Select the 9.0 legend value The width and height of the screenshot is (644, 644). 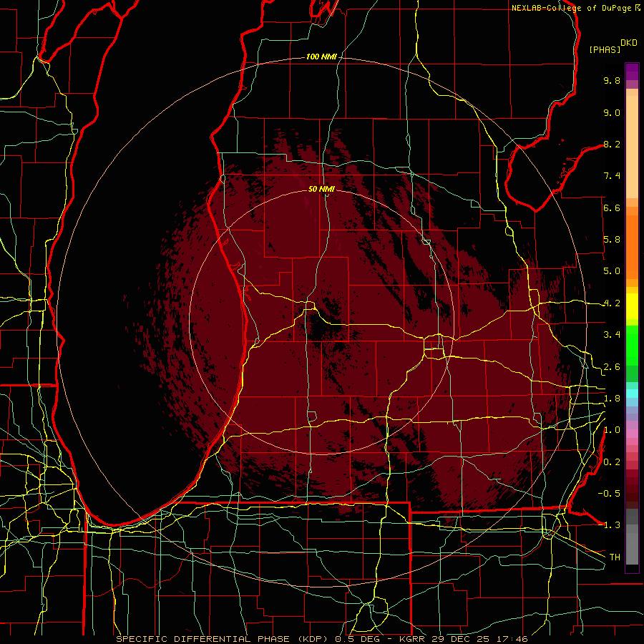[x=612, y=112]
